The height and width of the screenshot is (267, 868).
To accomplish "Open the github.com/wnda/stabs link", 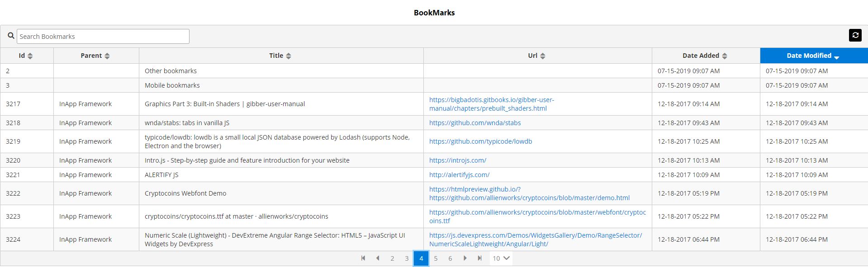I will coord(475,123).
